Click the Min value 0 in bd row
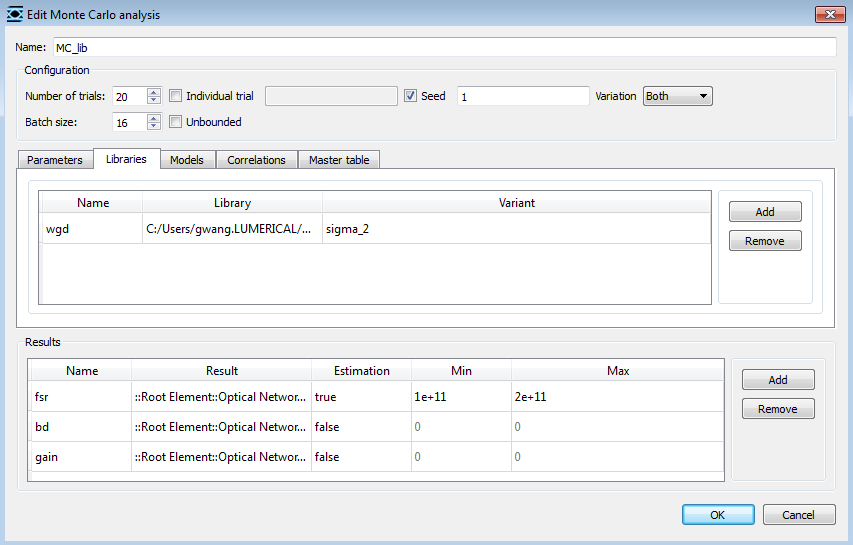Image resolution: width=853 pixels, height=545 pixels. (x=461, y=426)
